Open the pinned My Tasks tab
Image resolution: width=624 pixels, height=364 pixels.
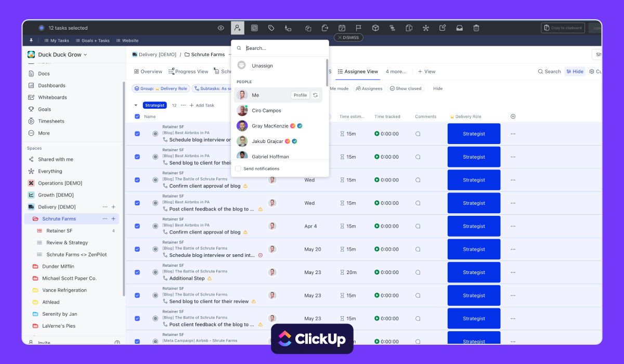pyautogui.click(x=57, y=40)
